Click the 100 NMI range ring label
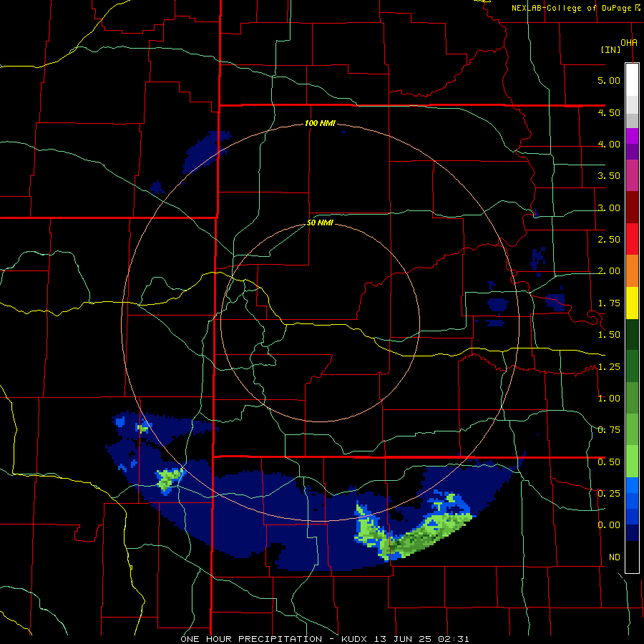The width and height of the screenshot is (644, 644). point(320,123)
